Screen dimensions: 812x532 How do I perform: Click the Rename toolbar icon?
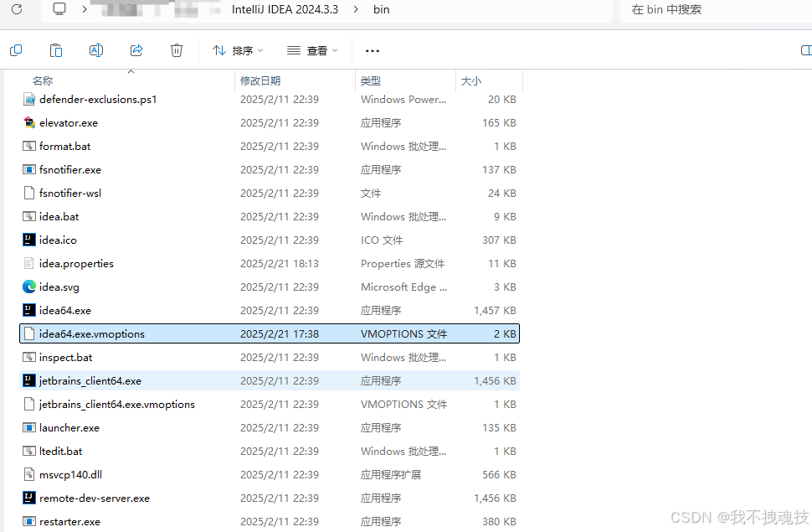coord(96,50)
